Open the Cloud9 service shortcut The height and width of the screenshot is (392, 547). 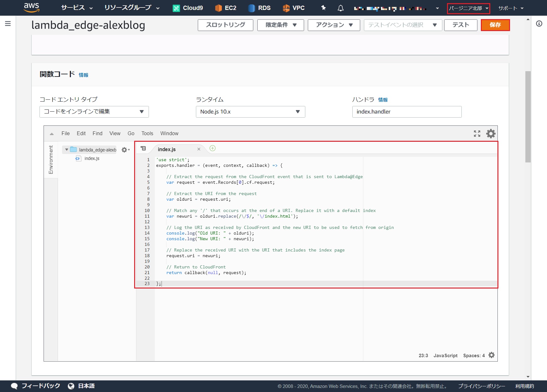coord(188,8)
